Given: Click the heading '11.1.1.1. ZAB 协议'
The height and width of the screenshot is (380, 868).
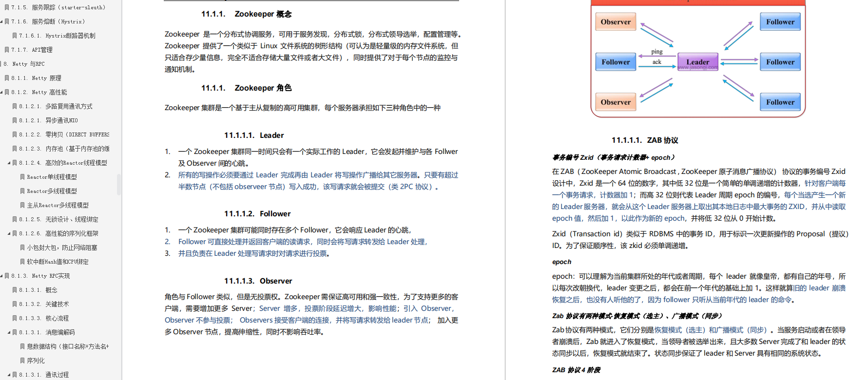Looking at the screenshot, I should [x=645, y=140].
